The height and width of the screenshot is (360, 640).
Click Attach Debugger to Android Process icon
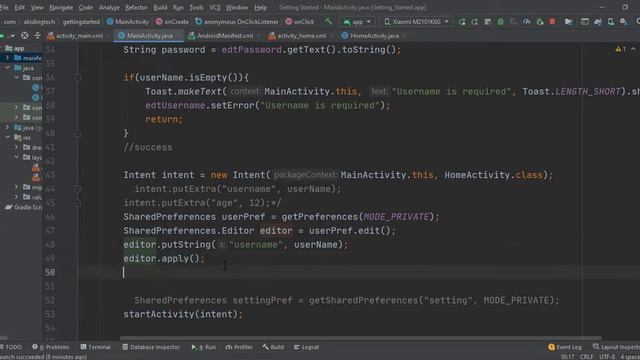pos(540,22)
